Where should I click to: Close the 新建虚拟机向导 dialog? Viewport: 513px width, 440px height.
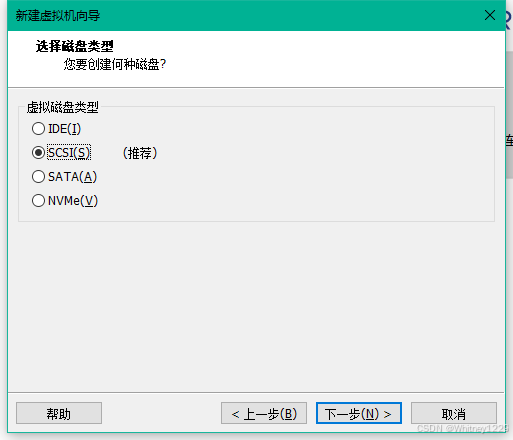tap(490, 15)
